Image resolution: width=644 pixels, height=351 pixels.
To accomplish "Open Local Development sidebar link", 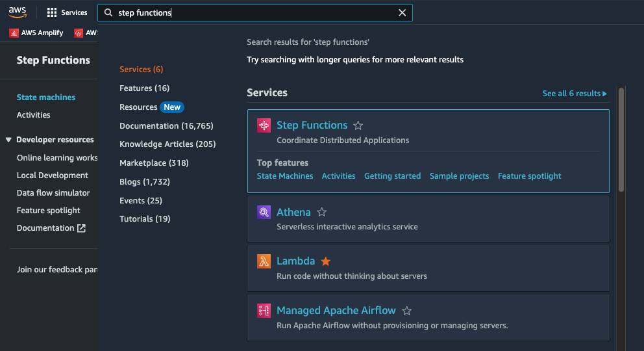I will click(52, 175).
